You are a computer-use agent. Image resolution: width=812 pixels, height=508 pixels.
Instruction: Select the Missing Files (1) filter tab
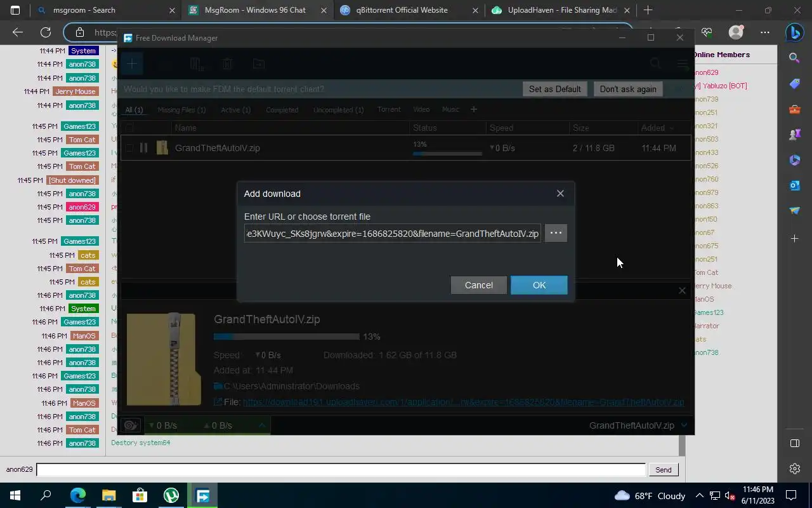tap(181, 110)
